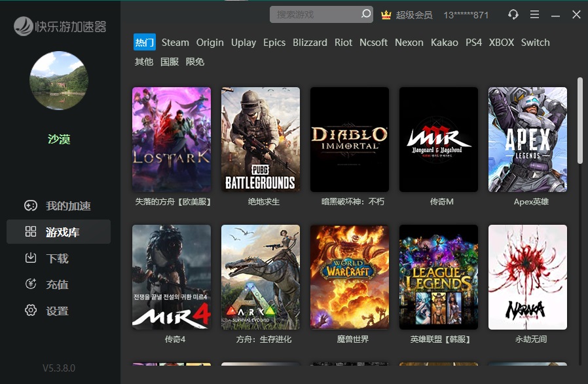The width and height of the screenshot is (588, 384).
Task: Choose the World of Warcraft cover
Action: [x=350, y=277]
